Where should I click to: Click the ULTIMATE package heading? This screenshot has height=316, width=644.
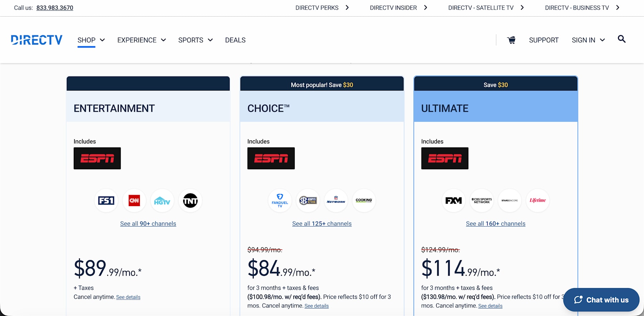coord(445,108)
